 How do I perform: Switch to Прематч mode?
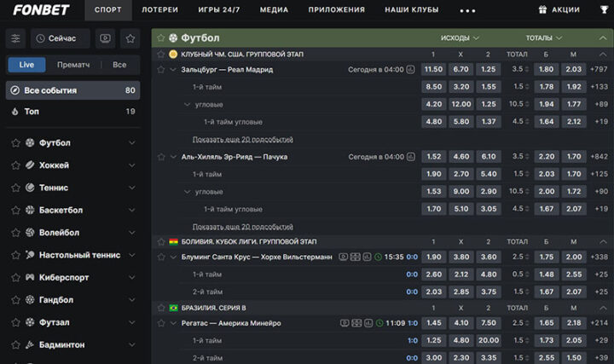click(x=73, y=65)
